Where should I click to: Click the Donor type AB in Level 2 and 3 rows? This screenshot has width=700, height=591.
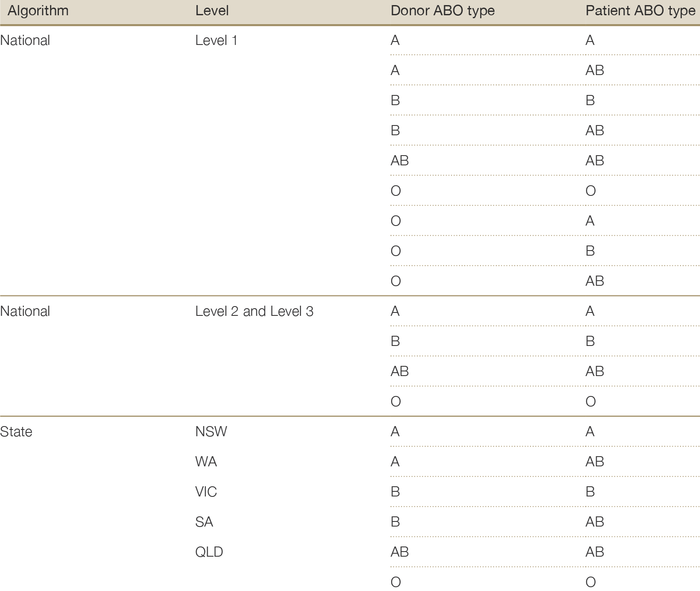click(400, 371)
